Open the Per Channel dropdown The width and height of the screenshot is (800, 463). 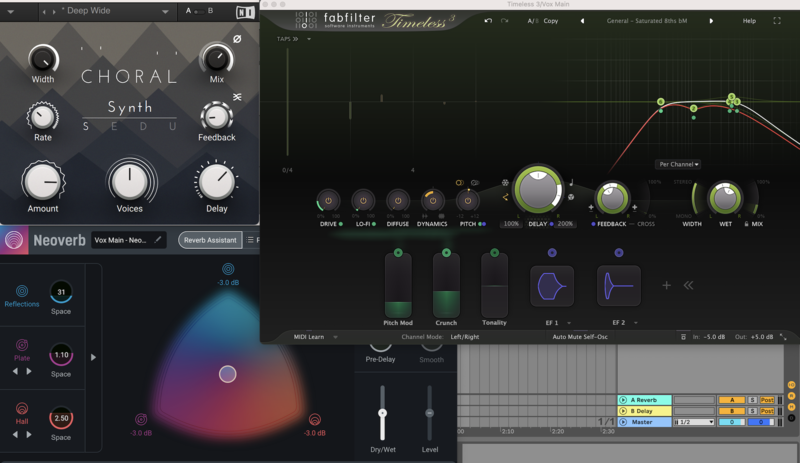(x=678, y=164)
